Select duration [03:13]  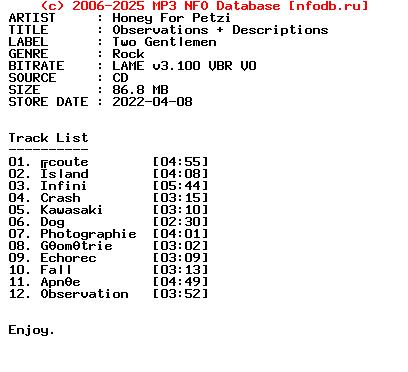tap(180, 270)
